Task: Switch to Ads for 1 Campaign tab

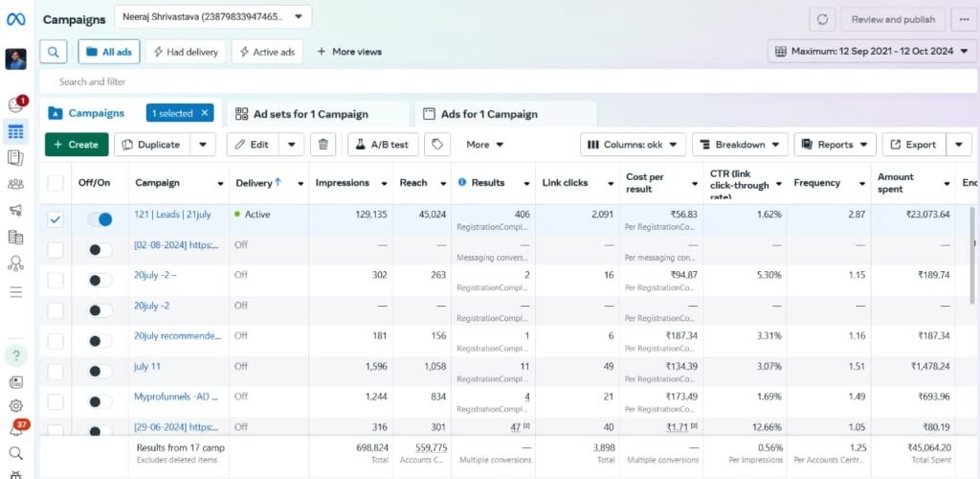Action: (488, 114)
